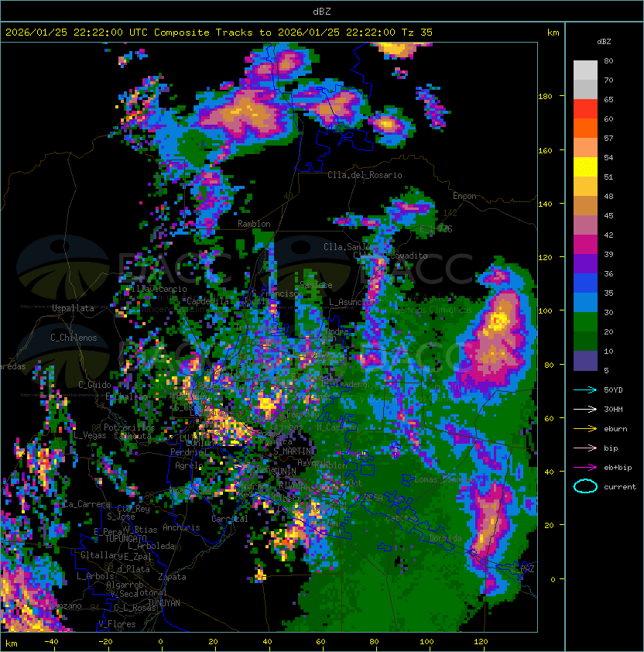644x652 pixels.
Task: Click the 'Potrerillos' map label
Action: click(x=129, y=427)
